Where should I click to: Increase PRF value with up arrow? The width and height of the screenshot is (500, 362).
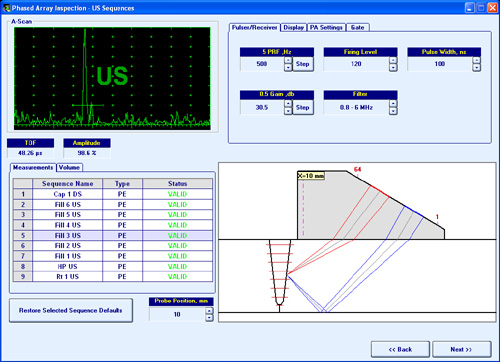click(288, 60)
